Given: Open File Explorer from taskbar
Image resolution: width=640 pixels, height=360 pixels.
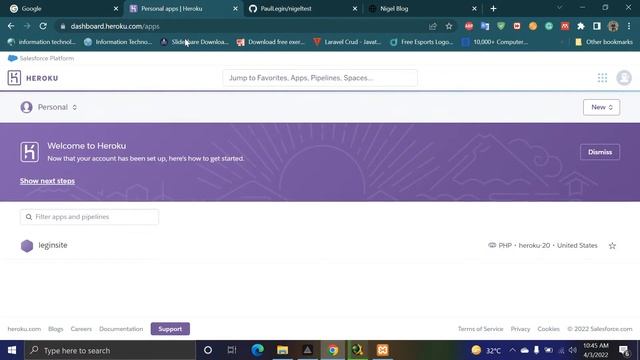Looking at the screenshot, I should tap(282, 350).
